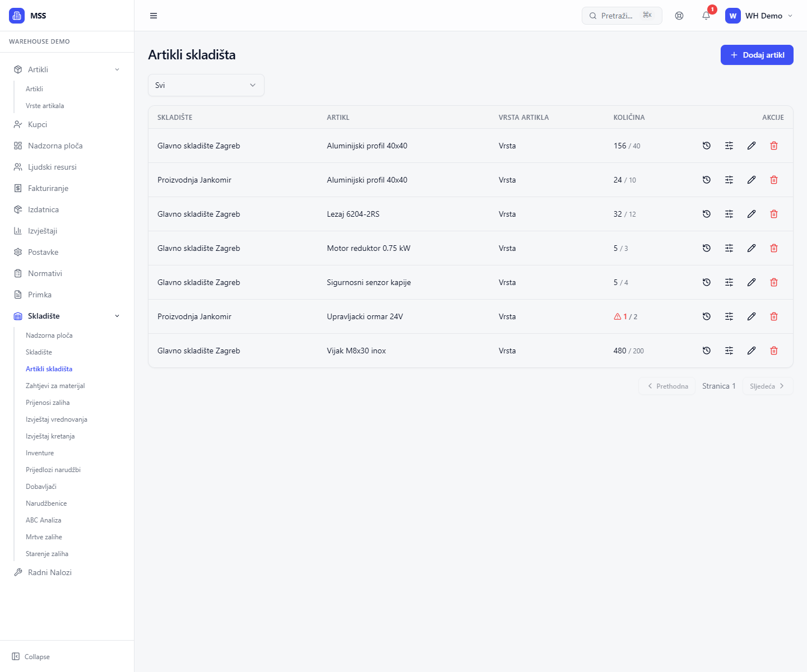Click the help lifebuoy icon
Screen dimensions: 807x672
pos(679,16)
